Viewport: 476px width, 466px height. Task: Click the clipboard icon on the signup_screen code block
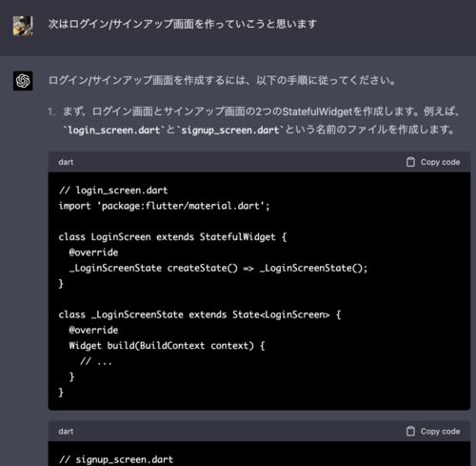pyautogui.click(x=410, y=431)
